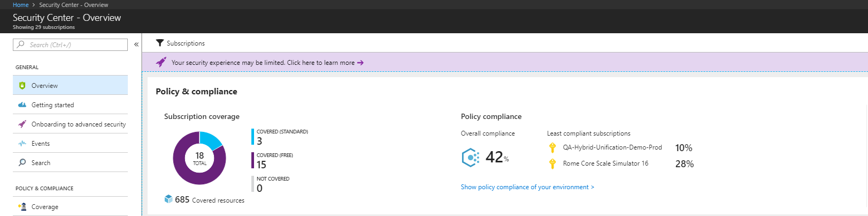
Task: Click the Search (Ctrl+/) input field
Action: click(70, 44)
